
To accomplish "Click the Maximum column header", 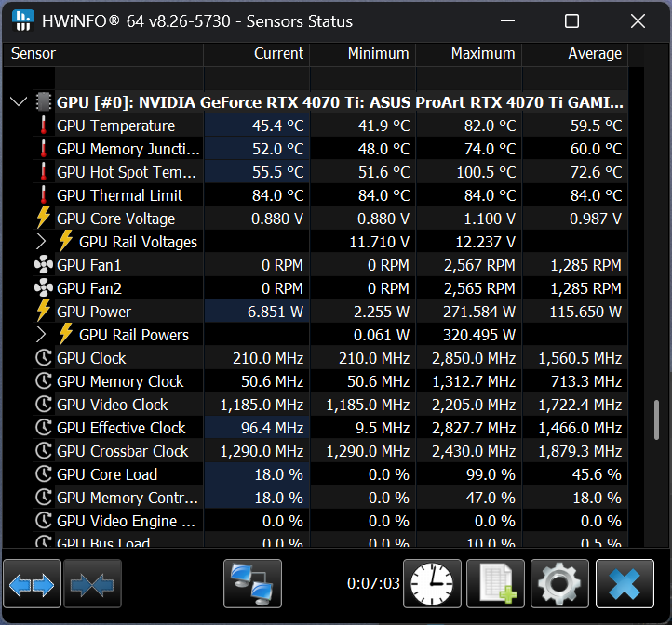I will pos(468,54).
